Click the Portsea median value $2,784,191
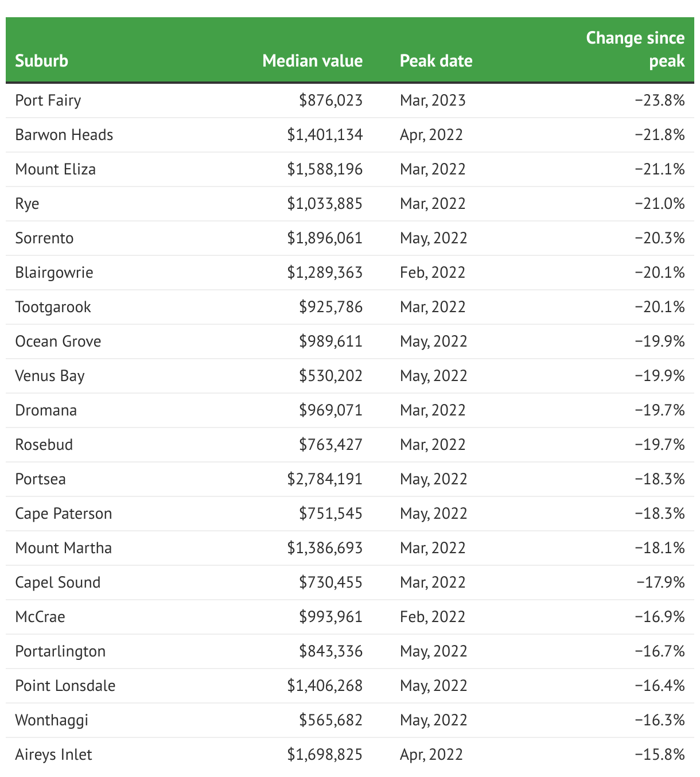Image resolution: width=700 pixels, height=777 pixels. 325,479
